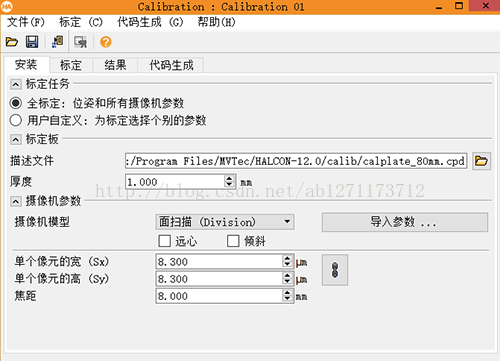Click the save floppy disk toolbar icon

point(32,42)
